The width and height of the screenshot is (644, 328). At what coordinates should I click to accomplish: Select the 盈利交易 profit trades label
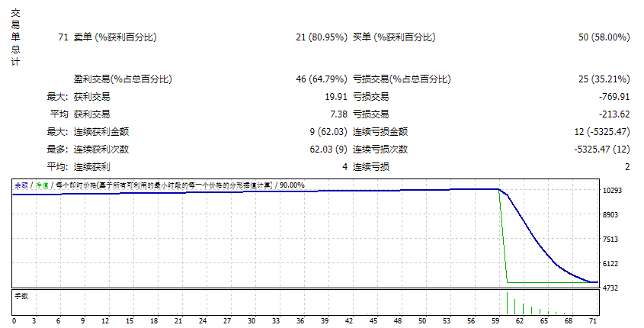click(x=123, y=79)
